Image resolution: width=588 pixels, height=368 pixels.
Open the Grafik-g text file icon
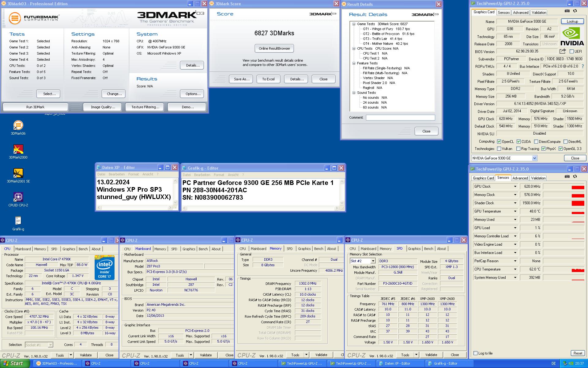(x=18, y=223)
